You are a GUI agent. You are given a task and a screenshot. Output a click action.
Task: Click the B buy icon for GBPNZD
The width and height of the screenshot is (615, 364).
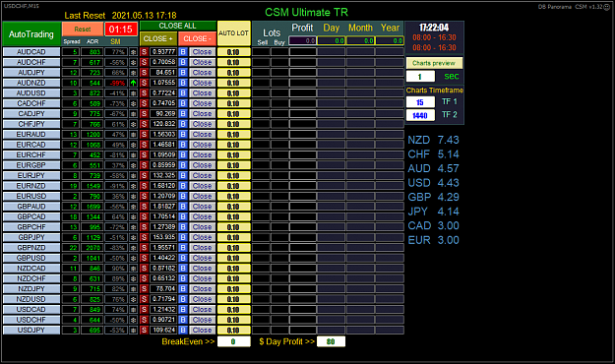(183, 248)
